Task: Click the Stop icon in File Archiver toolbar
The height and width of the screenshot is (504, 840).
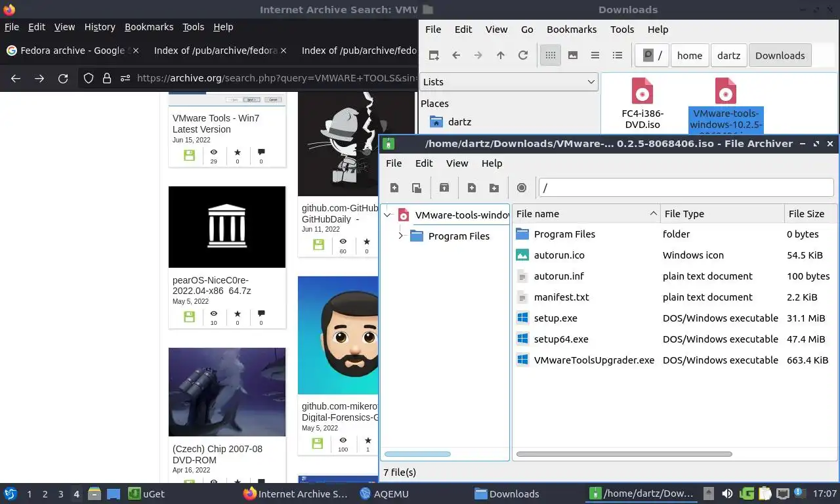Action: (x=522, y=188)
